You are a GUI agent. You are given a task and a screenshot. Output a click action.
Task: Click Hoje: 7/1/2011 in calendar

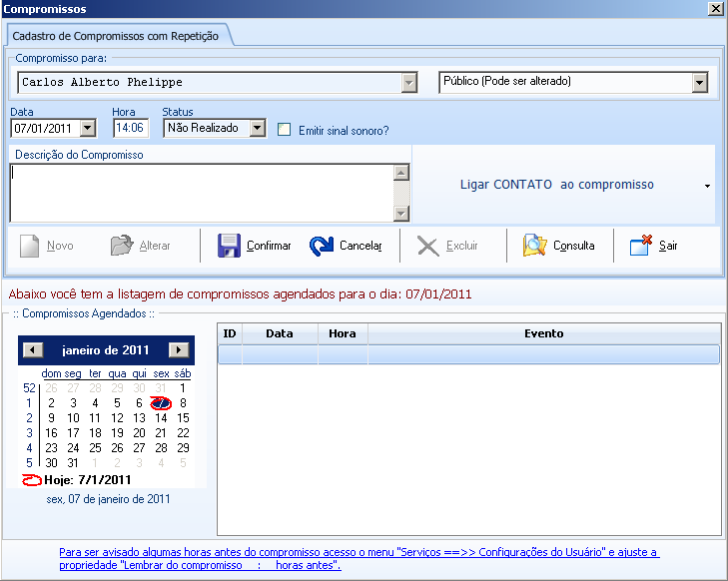point(77,480)
